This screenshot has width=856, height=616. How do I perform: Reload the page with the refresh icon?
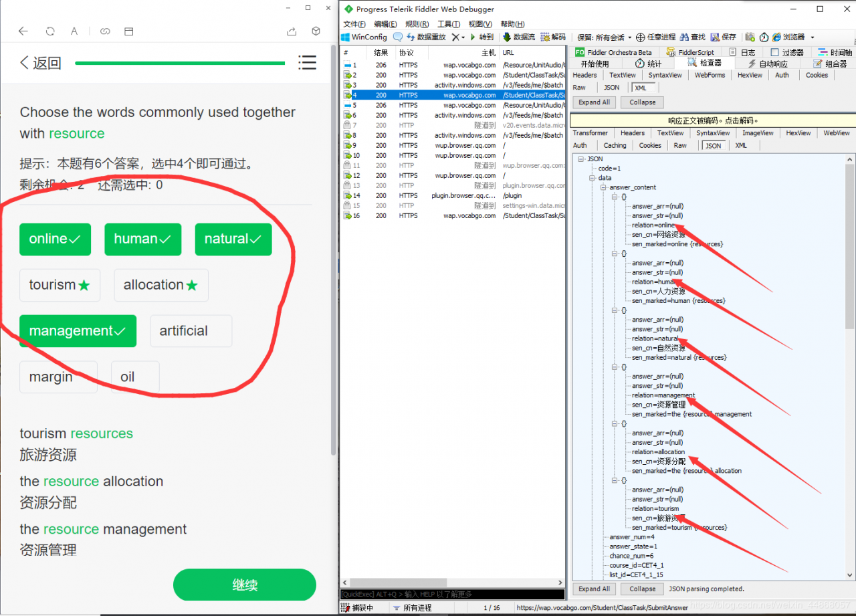(50, 31)
